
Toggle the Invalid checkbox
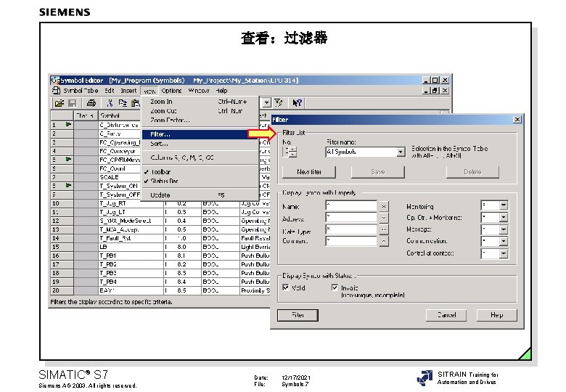tap(335, 287)
